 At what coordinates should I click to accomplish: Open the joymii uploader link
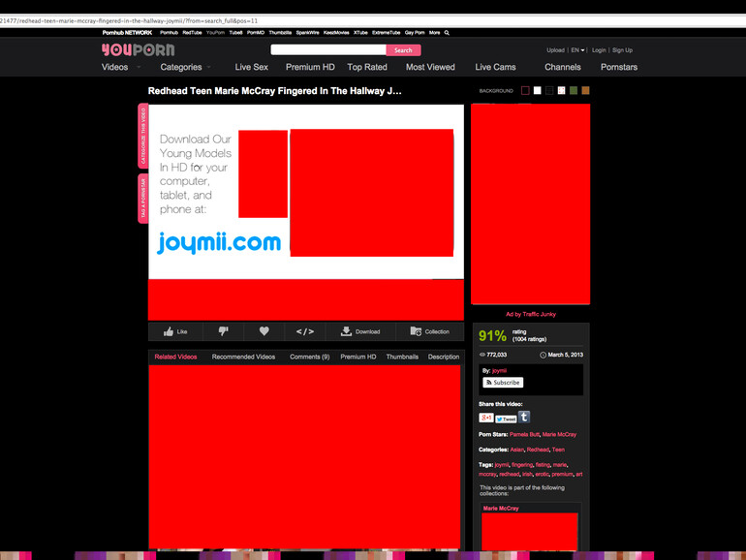[x=499, y=371]
